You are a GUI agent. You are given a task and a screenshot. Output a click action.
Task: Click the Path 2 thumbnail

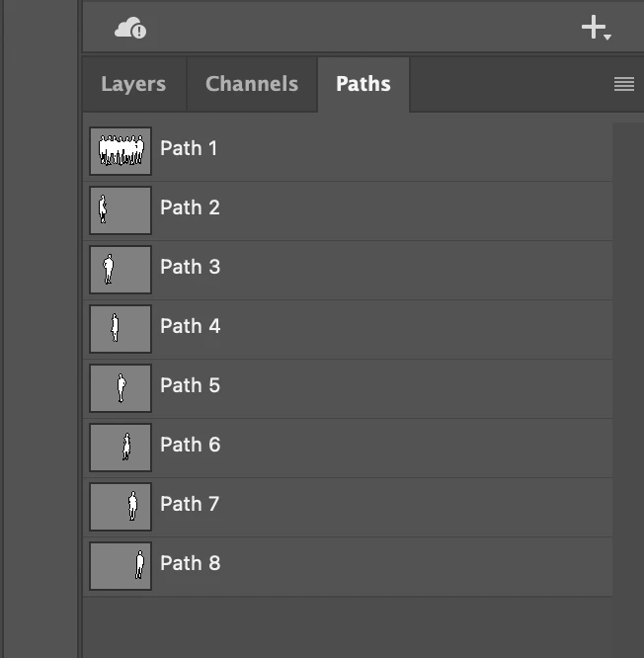tap(121, 210)
